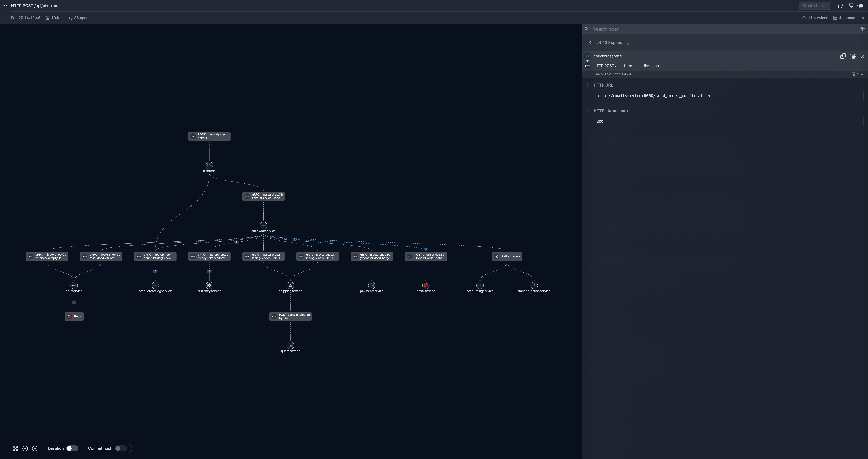Select the Kafka orders node
Screen dimensions: 868x459
507,256
